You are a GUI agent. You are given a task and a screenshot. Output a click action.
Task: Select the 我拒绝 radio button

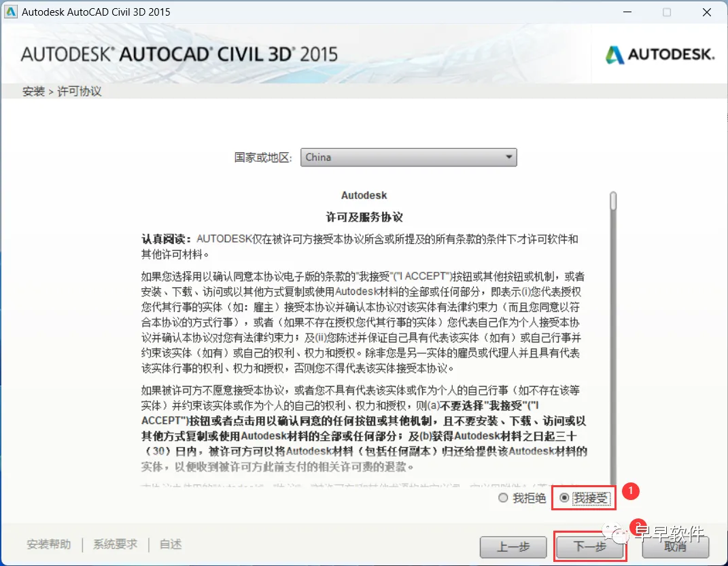point(503,498)
